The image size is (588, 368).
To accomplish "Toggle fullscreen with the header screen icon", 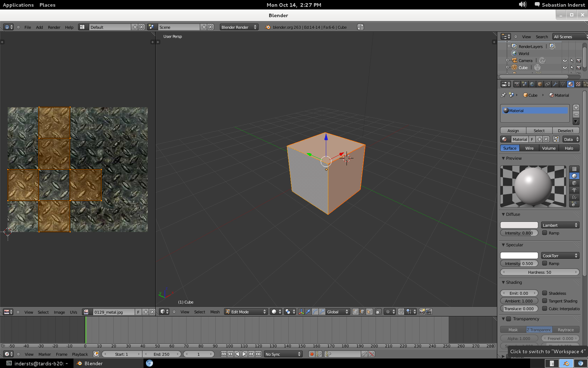I will click(360, 27).
